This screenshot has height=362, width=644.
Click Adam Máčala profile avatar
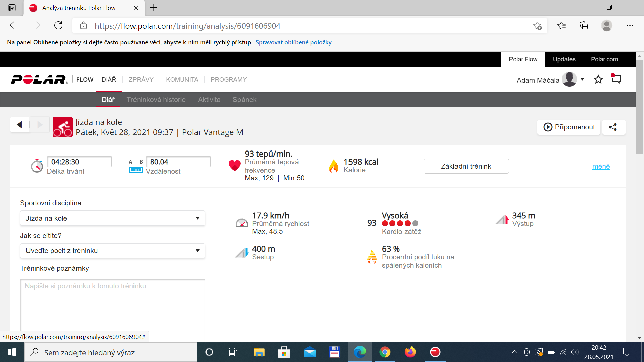(569, 79)
